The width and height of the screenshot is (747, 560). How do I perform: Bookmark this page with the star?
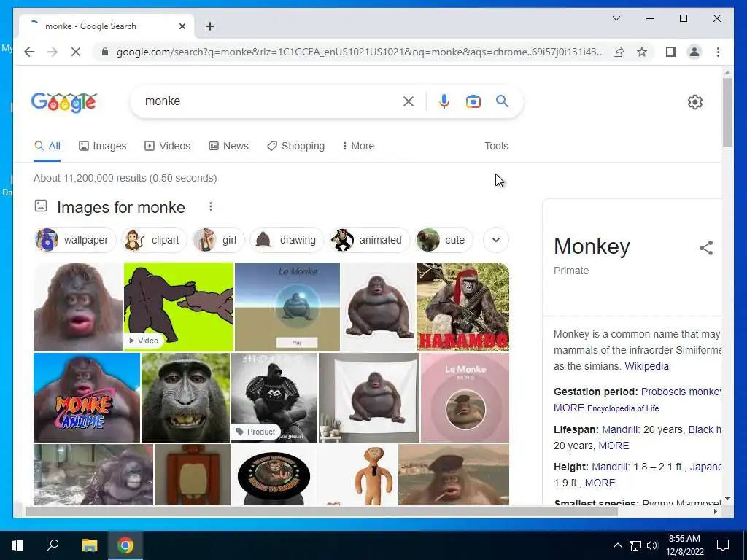tap(642, 52)
